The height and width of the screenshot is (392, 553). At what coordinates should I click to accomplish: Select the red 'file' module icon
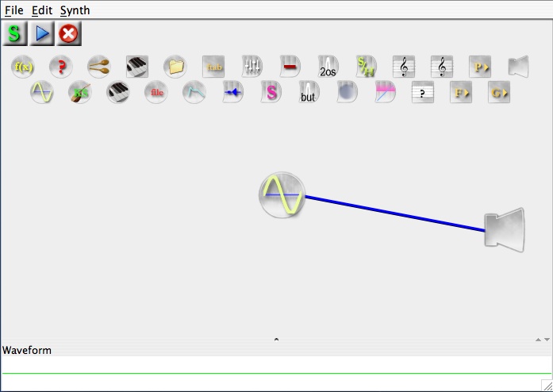click(156, 93)
